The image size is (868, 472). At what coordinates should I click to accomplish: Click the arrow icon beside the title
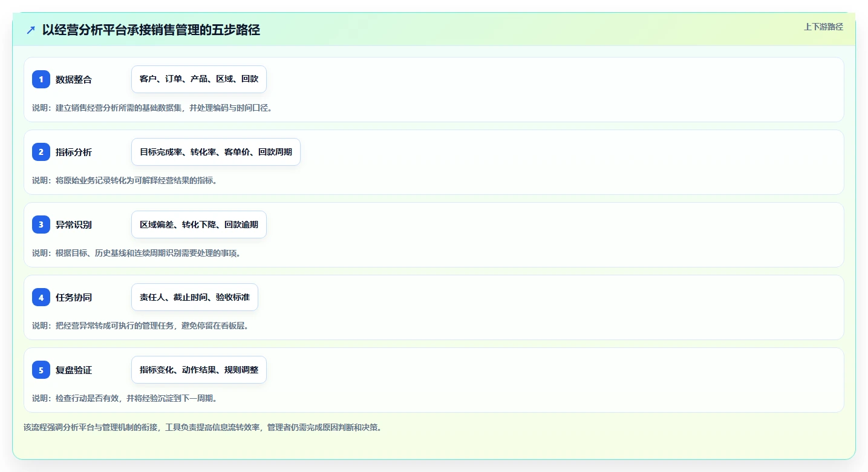[31, 30]
